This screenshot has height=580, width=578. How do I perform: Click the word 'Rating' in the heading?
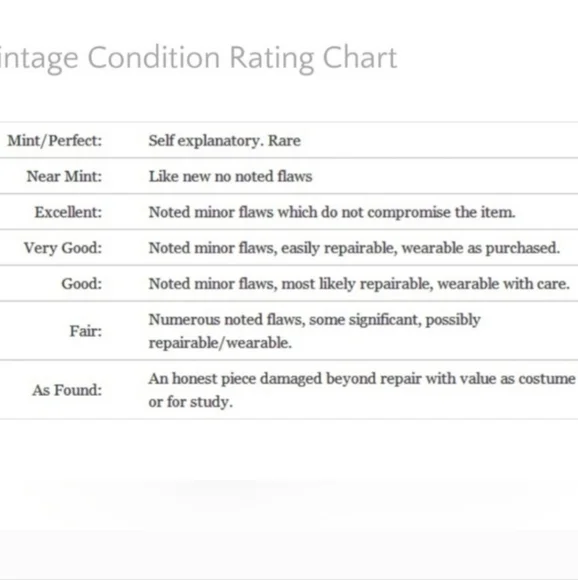[x=271, y=59]
